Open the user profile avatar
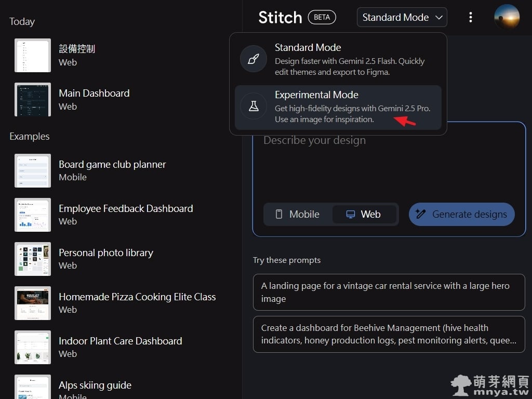Image resolution: width=532 pixels, height=399 pixels. point(507,17)
